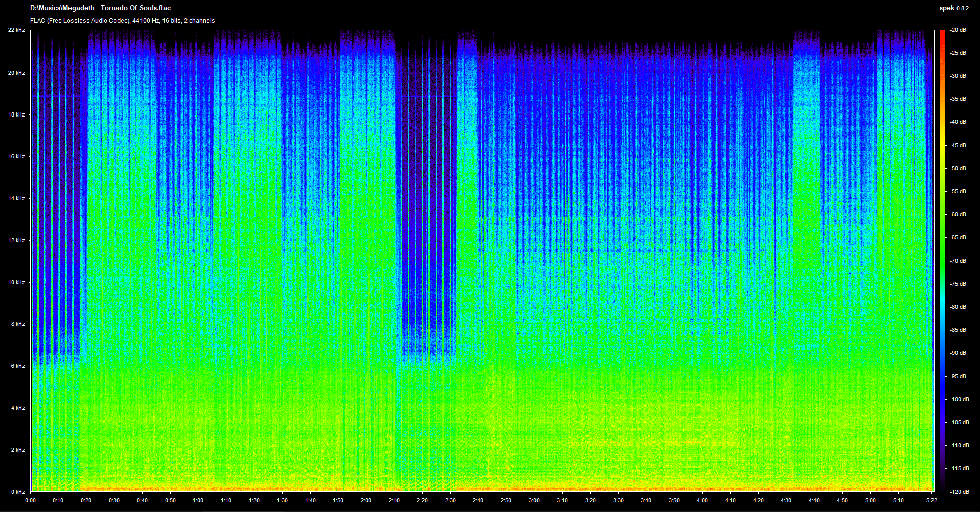The height and width of the screenshot is (512, 980).
Task: Click the 0:40 time axis label
Action: (142, 501)
